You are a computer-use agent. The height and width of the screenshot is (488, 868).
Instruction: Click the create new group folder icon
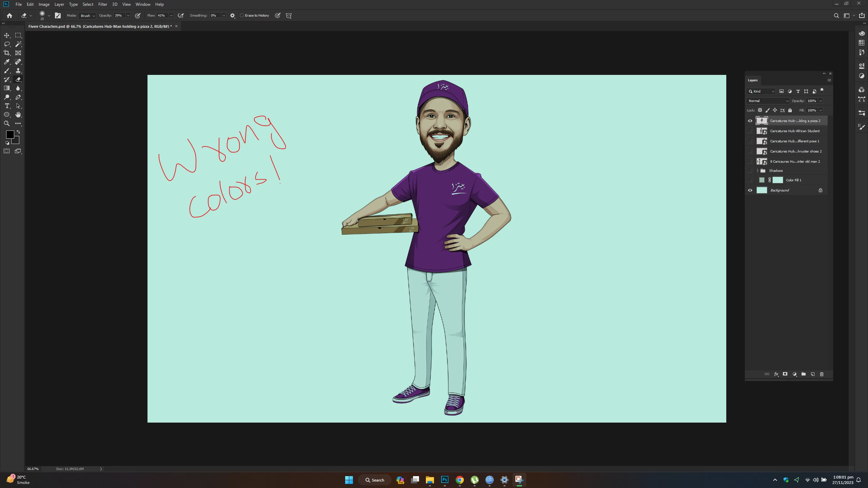point(804,374)
